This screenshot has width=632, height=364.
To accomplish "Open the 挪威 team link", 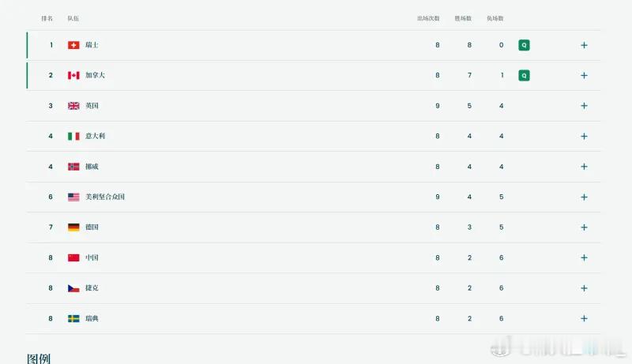I will pos(92,167).
